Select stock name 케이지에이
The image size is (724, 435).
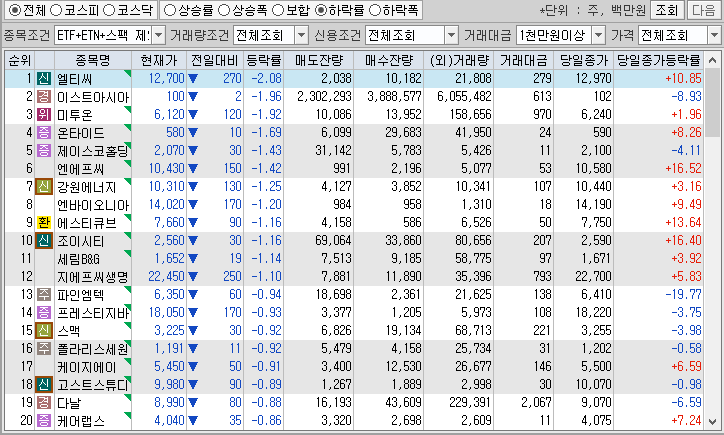click(x=86, y=367)
